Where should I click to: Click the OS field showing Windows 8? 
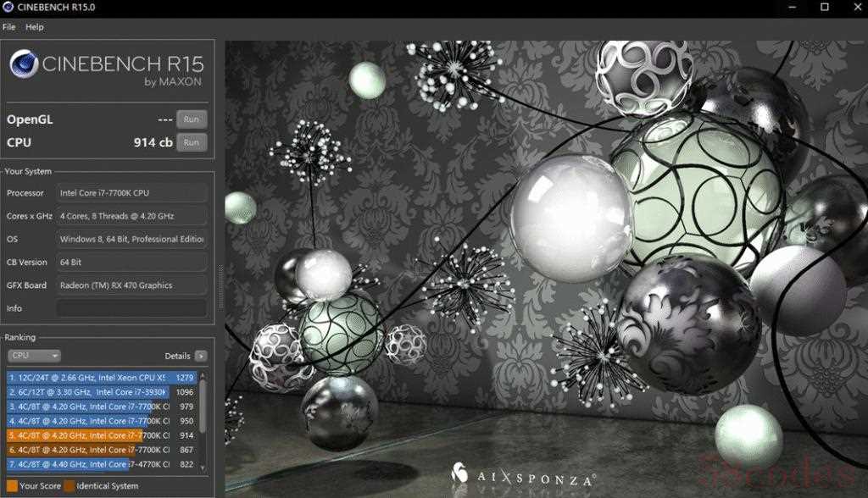pos(131,239)
